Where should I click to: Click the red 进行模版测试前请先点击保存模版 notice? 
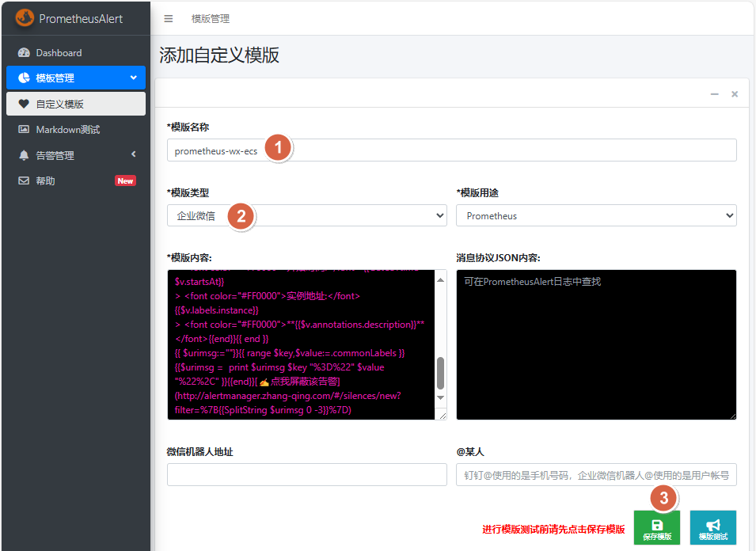(x=553, y=530)
